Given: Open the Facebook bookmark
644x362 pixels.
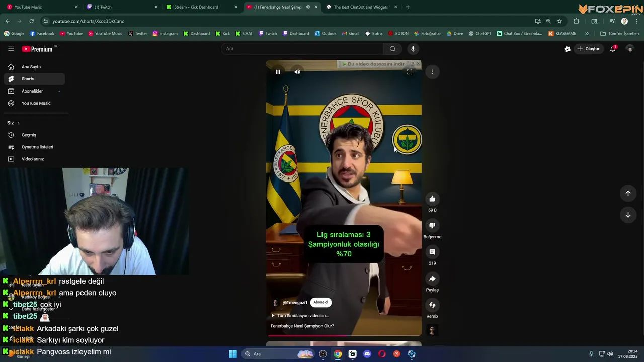Looking at the screenshot, I should [x=42, y=34].
